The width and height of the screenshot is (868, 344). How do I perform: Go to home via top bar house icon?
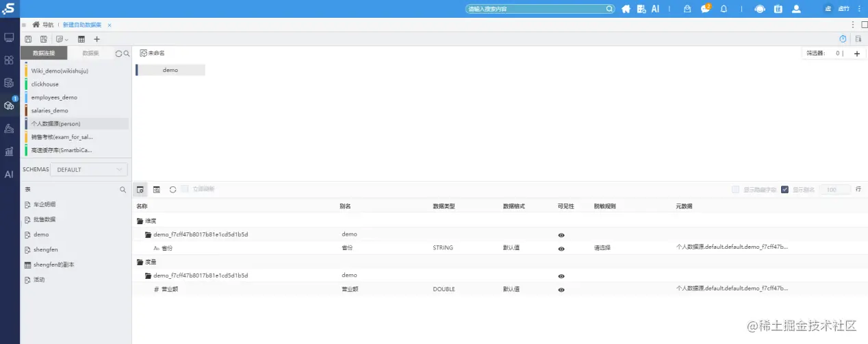click(x=626, y=9)
